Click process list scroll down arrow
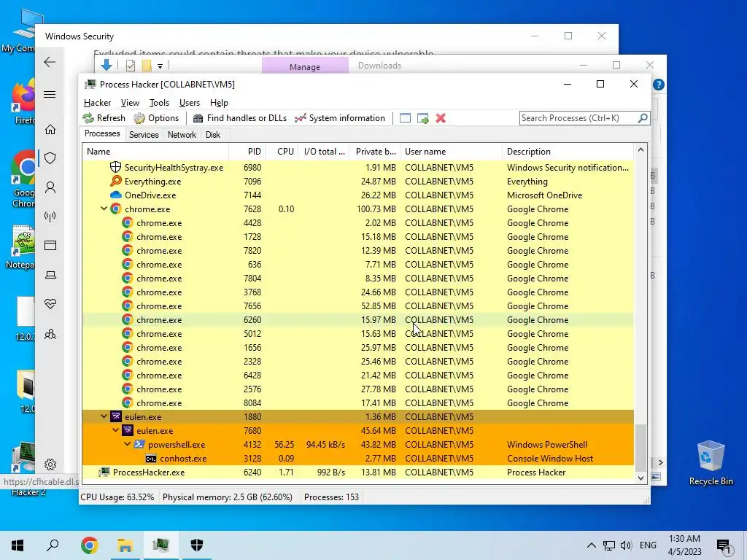747x560 pixels. [x=640, y=478]
